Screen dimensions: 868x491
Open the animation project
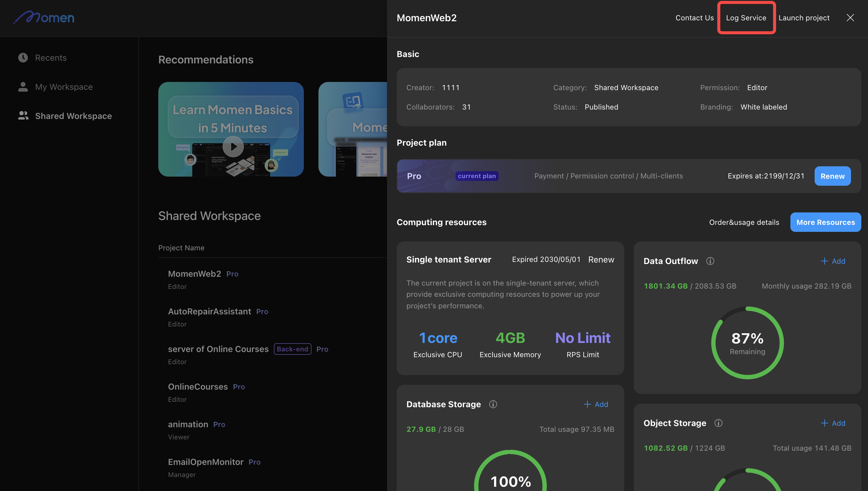[x=273, y=430]
